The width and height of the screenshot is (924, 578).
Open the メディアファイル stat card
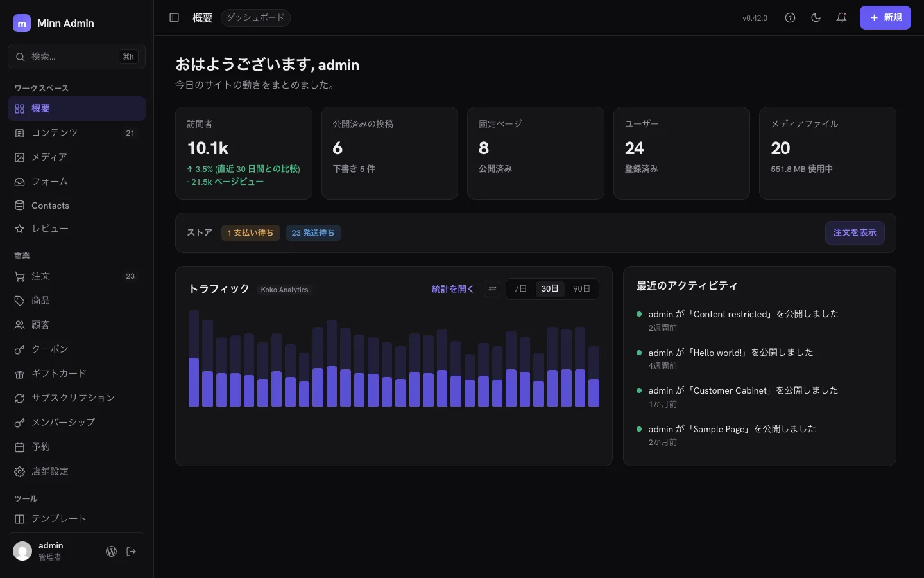click(x=828, y=153)
